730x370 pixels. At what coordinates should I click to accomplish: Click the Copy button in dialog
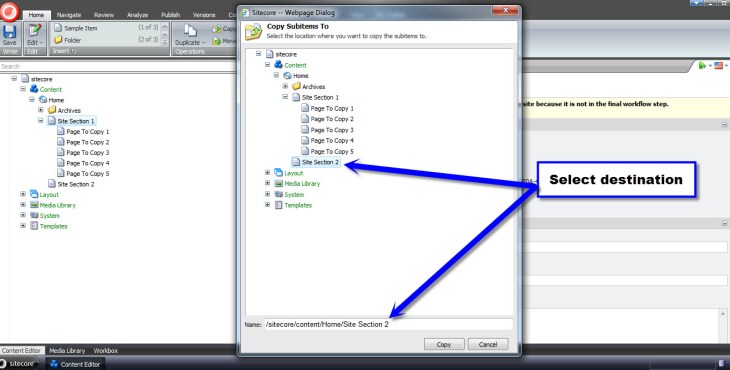[x=444, y=344]
